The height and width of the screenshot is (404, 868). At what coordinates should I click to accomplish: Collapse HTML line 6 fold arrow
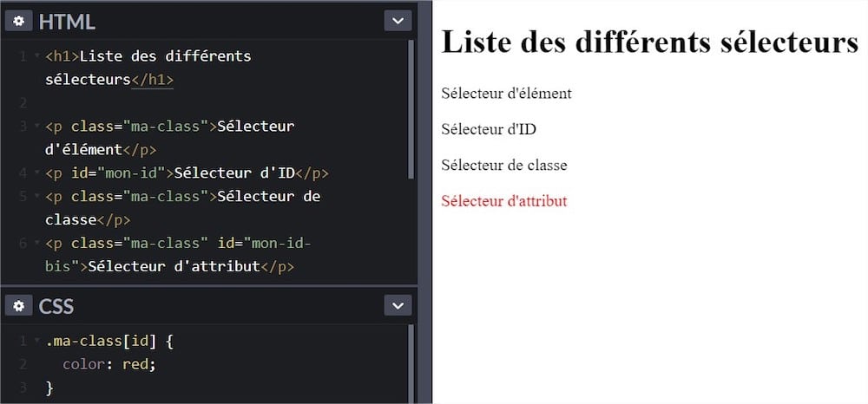click(36, 244)
